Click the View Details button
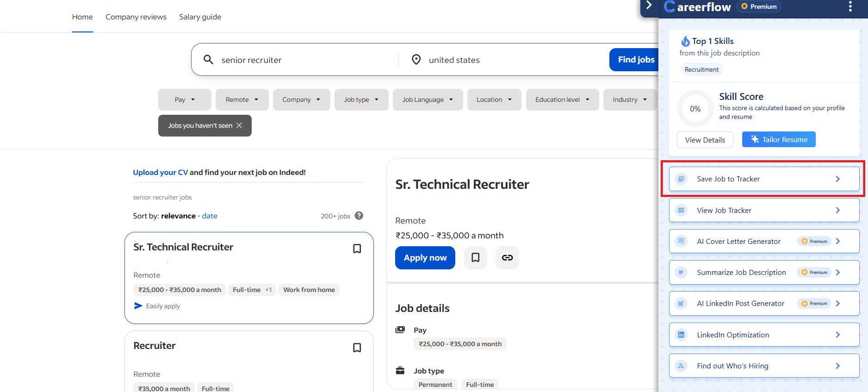Screen dimensions: 868x392 [705, 140]
